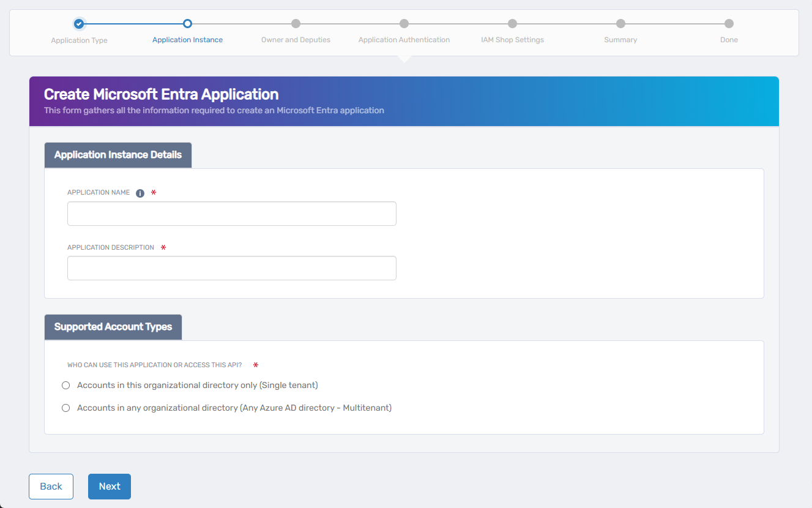Click the Back button
Viewport: 812px width, 508px height.
pyautogui.click(x=51, y=486)
